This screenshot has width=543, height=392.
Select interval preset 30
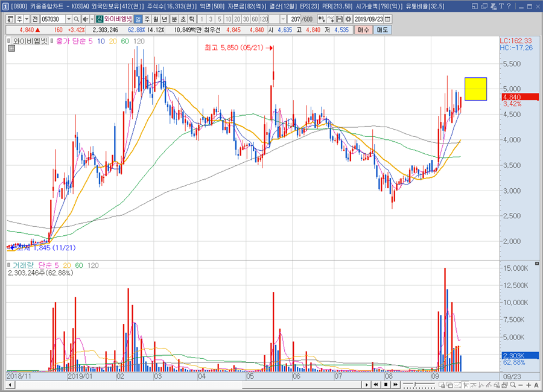[x=246, y=19]
